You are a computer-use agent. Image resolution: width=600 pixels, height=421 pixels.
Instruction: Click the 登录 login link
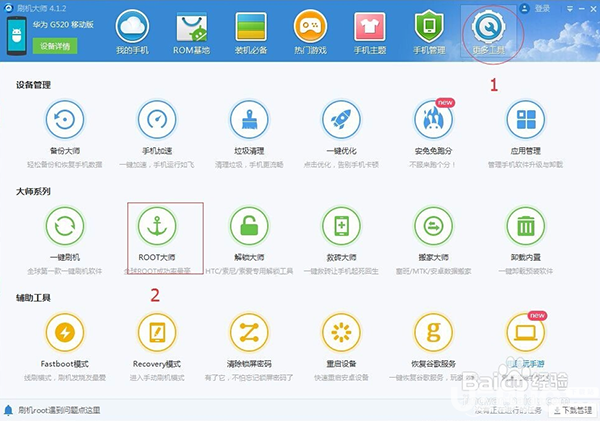click(x=542, y=8)
